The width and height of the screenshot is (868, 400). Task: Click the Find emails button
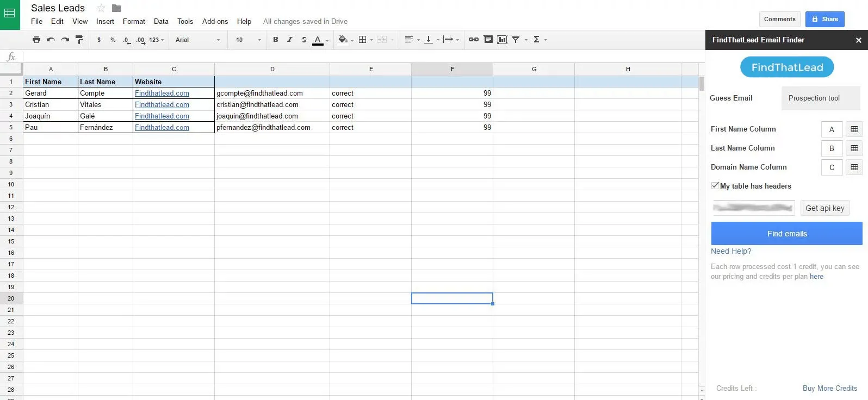(786, 234)
